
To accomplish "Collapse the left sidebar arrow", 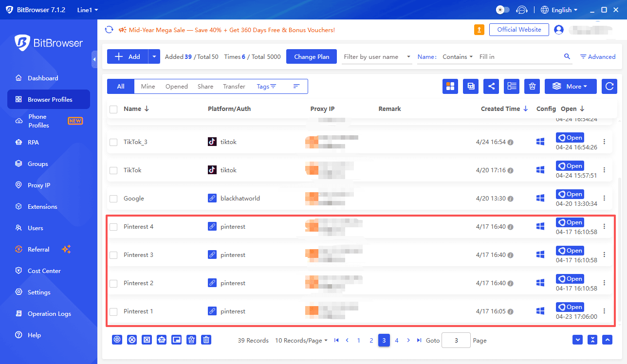I will point(94,59).
